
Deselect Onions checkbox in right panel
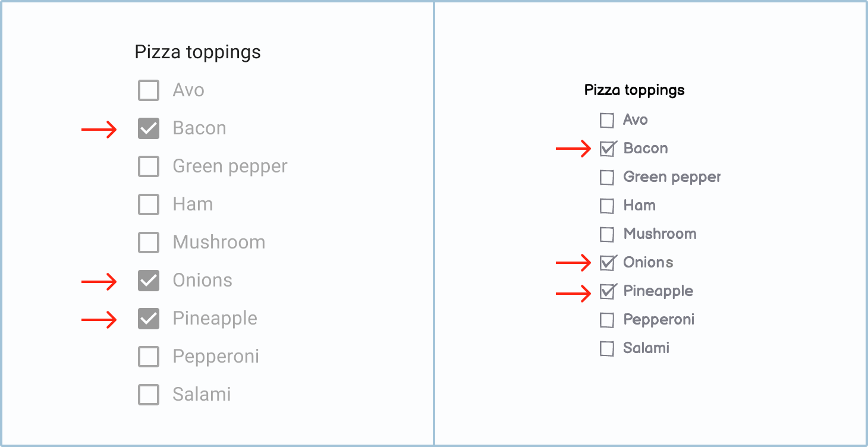click(607, 263)
